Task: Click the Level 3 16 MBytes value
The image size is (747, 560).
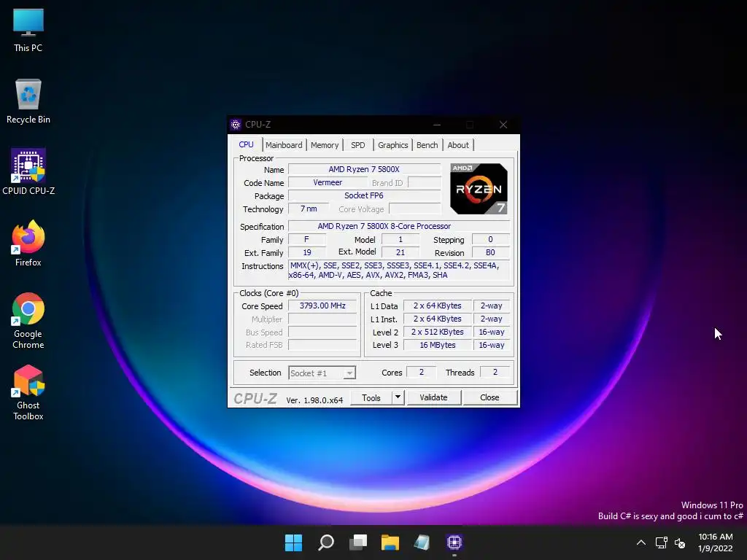Action: point(438,345)
